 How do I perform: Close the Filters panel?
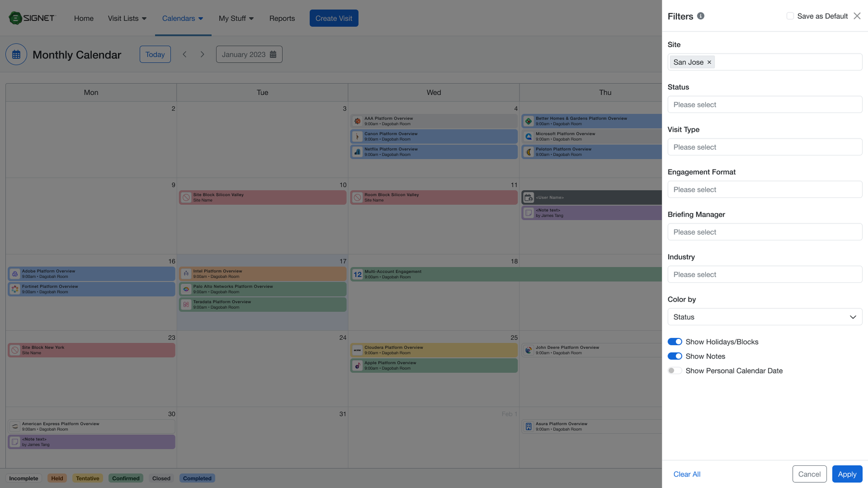pos(857,16)
